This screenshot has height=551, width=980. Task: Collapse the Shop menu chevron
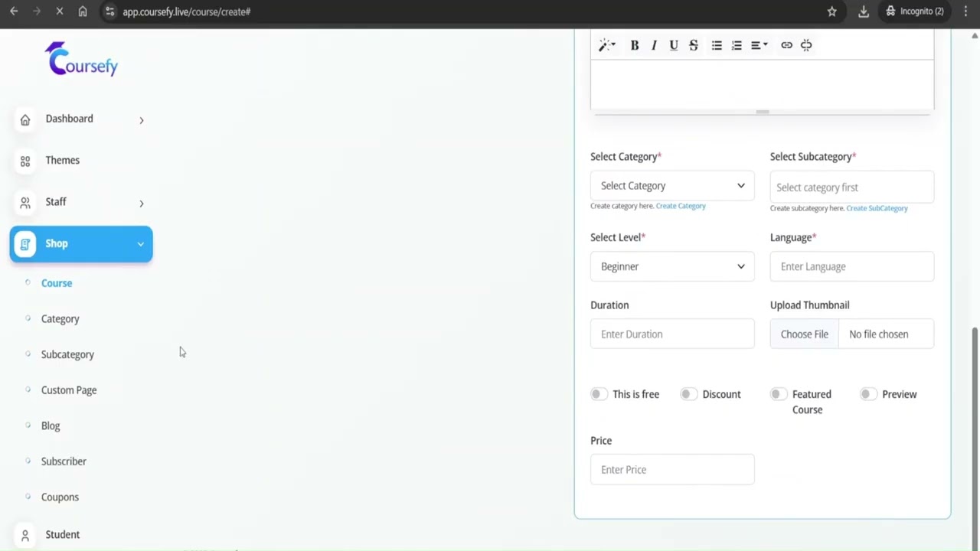[140, 244]
